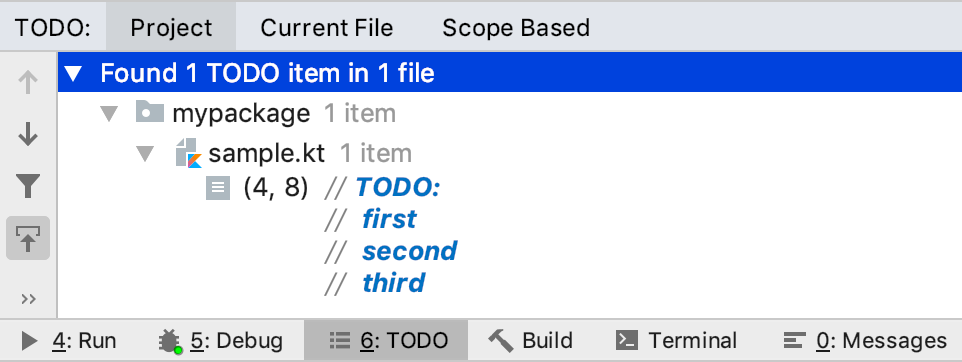Show more toolbar actions via double chevron
This screenshot has height=362, width=962.
(28, 299)
